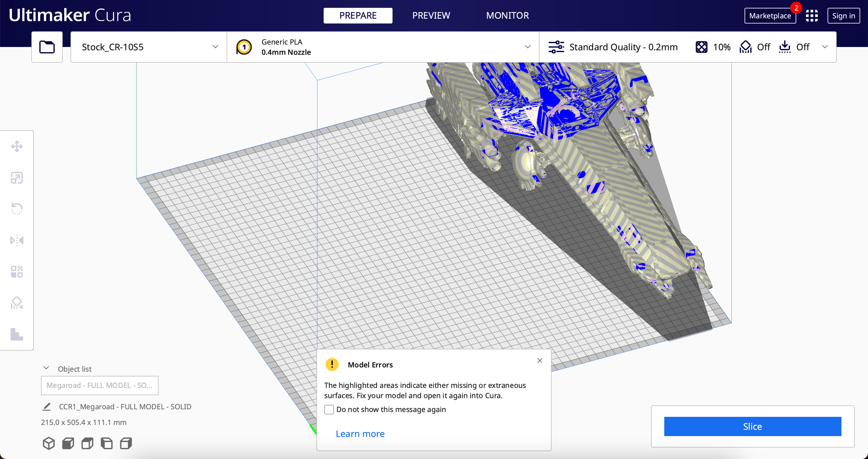The image size is (868, 459).
Task: Select the Move tool
Action: pyautogui.click(x=17, y=146)
